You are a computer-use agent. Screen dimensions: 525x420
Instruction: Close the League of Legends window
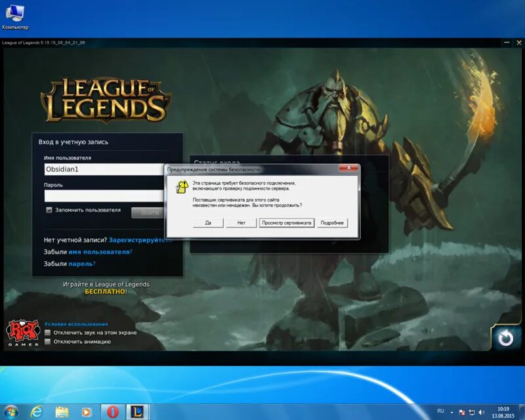519,43
